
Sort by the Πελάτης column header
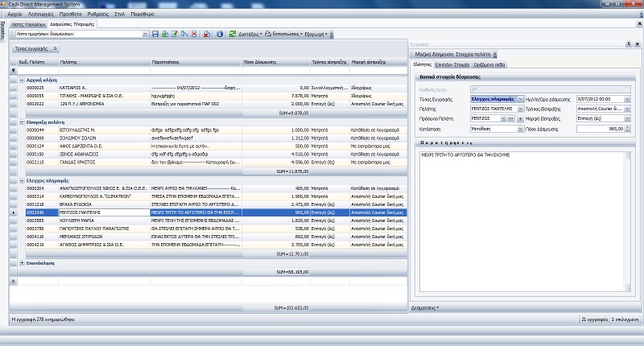pyautogui.click(x=105, y=62)
